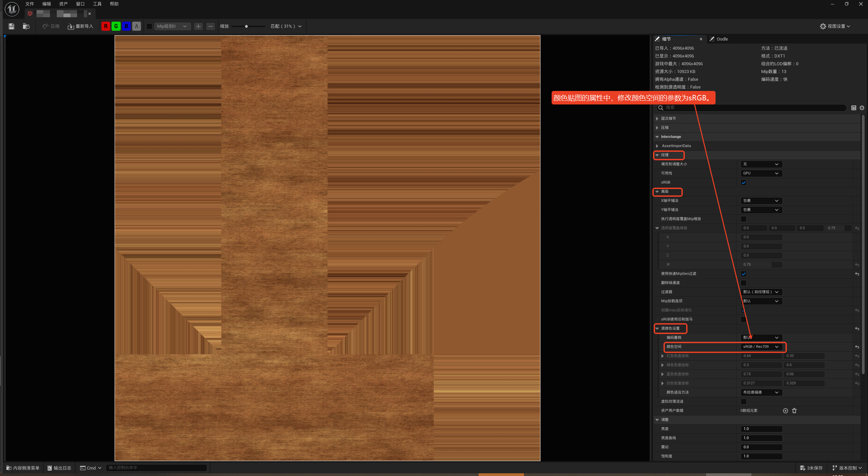Open Mip加载选项 dropdown
Screen dimensions: 868x476
[761, 301]
